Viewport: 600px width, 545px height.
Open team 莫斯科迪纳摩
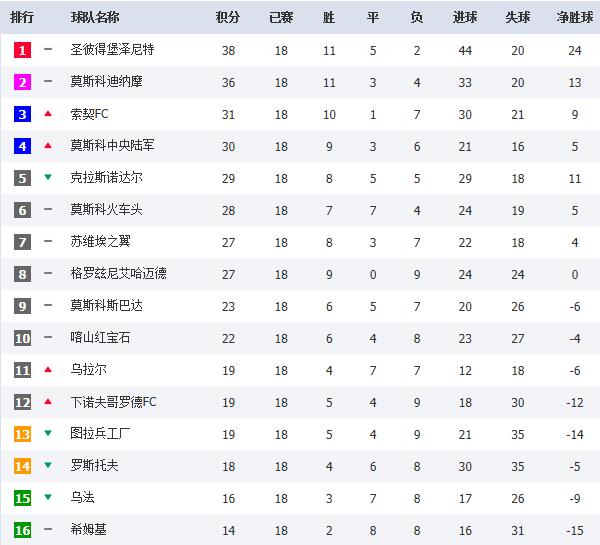[106, 82]
